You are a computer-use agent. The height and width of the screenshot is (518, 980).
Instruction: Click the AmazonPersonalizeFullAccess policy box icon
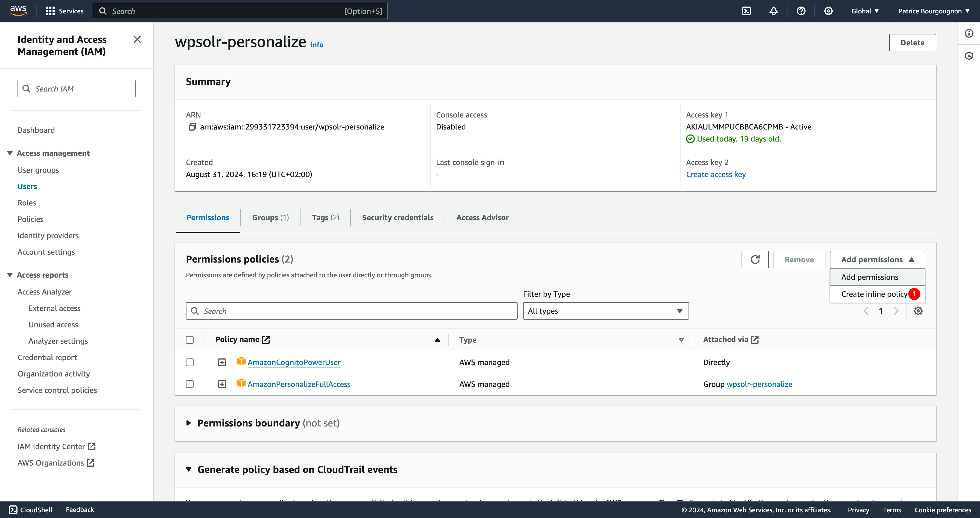click(241, 383)
